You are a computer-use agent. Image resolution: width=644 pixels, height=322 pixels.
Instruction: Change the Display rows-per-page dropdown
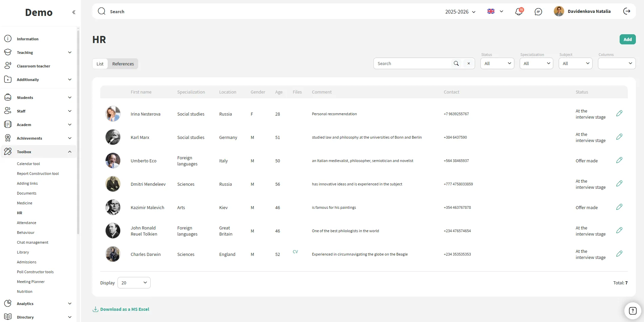click(134, 283)
